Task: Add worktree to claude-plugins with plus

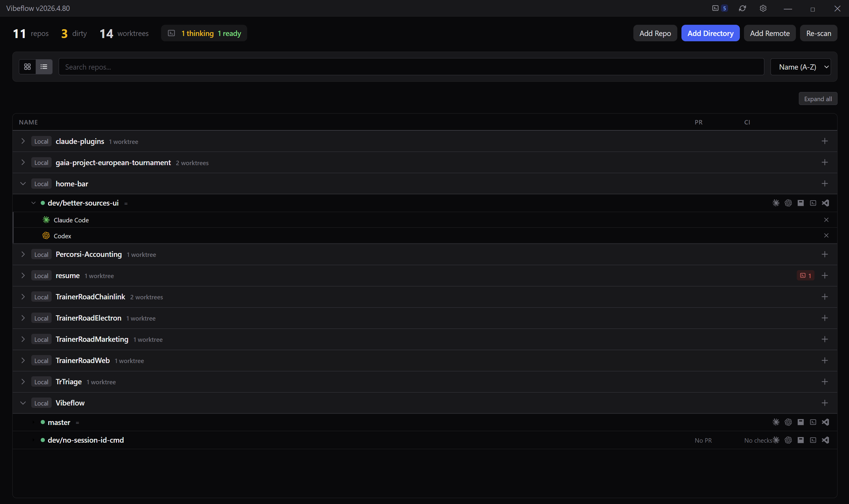Action: [x=825, y=141]
